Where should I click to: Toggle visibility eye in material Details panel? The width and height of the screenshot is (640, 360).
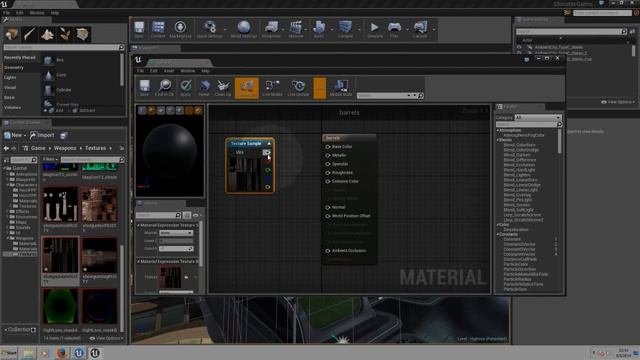point(196,215)
